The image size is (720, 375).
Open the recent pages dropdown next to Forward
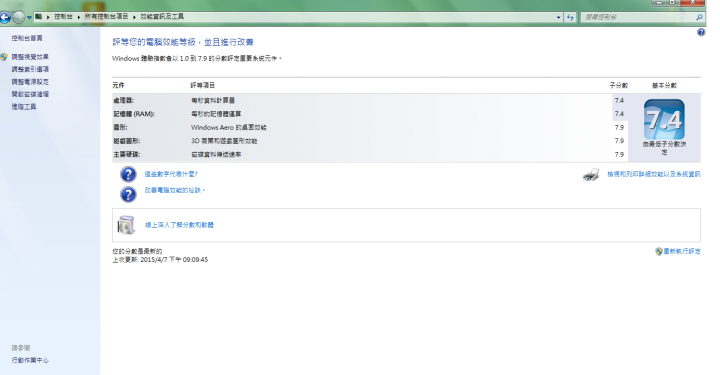coord(29,17)
